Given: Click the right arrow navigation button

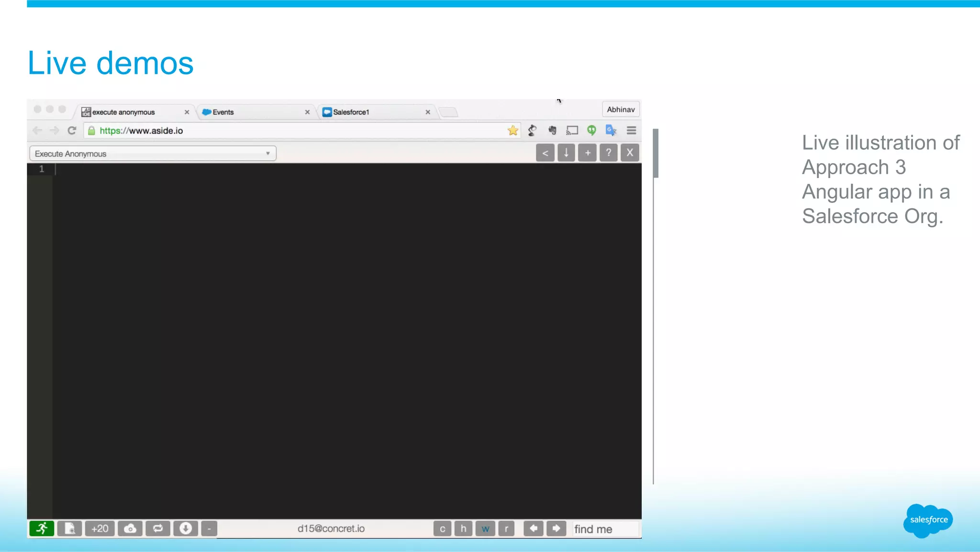Looking at the screenshot, I should (x=556, y=529).
